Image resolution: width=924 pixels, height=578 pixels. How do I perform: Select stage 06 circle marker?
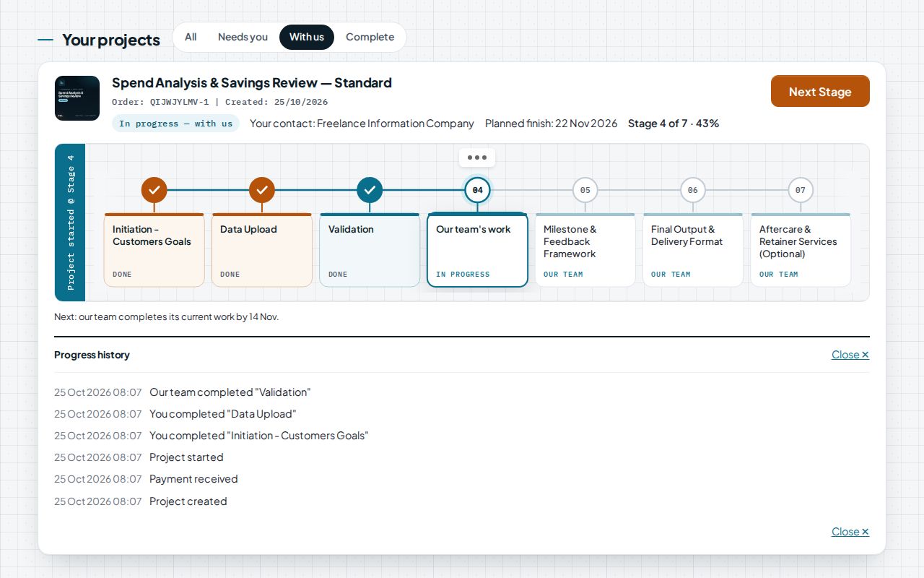tap(693, 190)
